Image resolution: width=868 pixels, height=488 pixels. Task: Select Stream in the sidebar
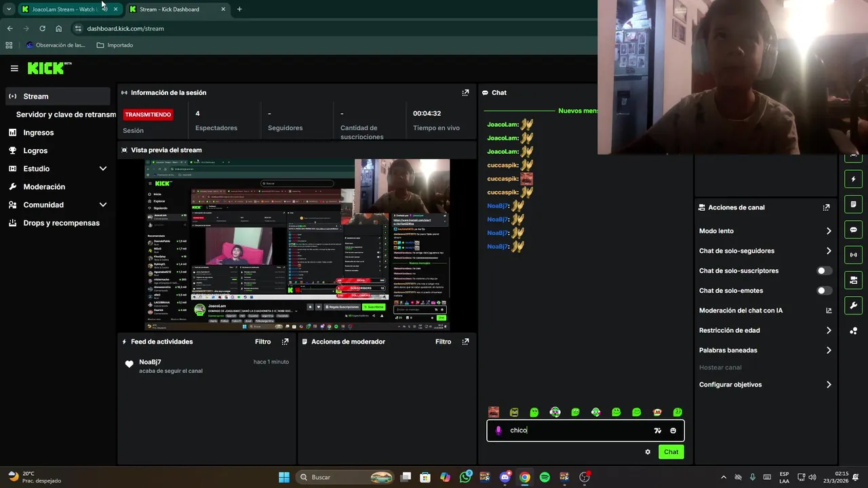pos(58,96)
